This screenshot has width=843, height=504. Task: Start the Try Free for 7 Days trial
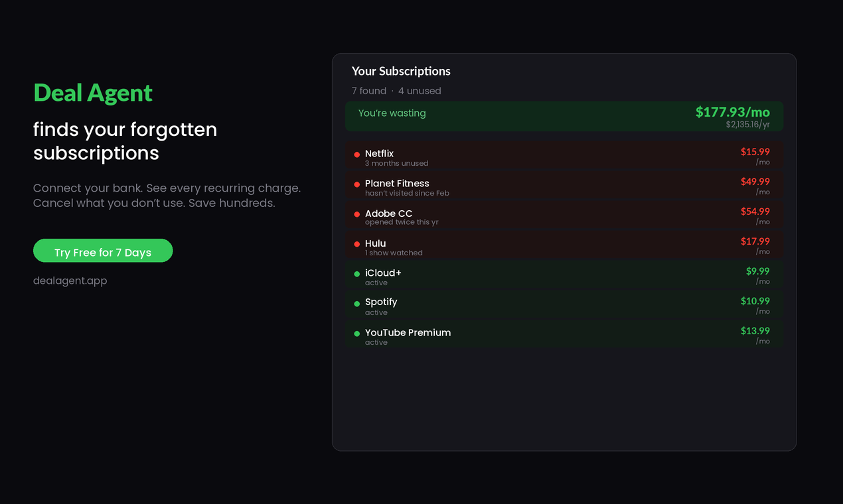(x=103, y=251)
